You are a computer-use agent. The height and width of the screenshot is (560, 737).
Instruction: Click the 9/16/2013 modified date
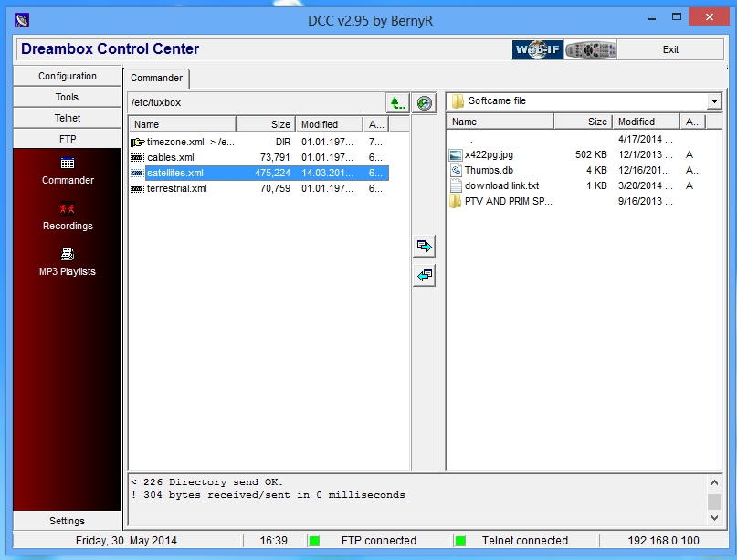(x=645, y=201)
